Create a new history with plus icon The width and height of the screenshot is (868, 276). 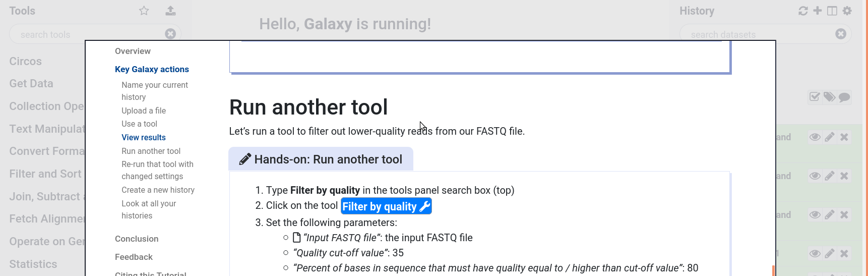[818, 11]
